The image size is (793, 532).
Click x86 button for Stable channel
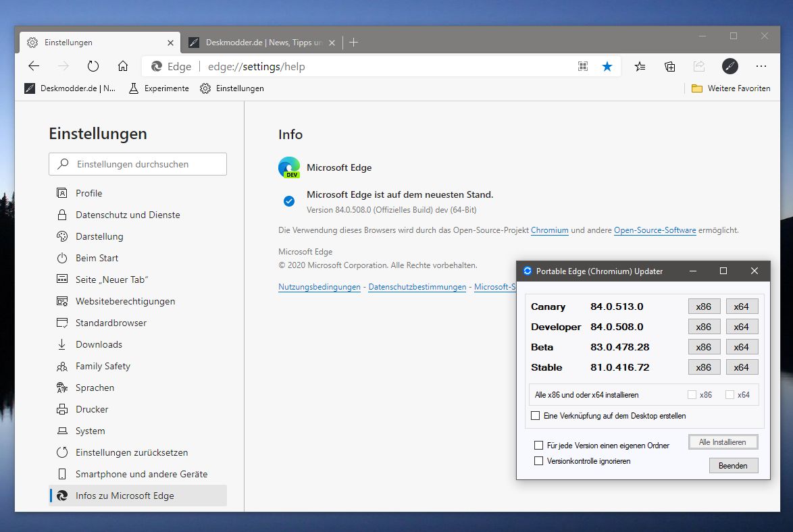coord(704,367)
